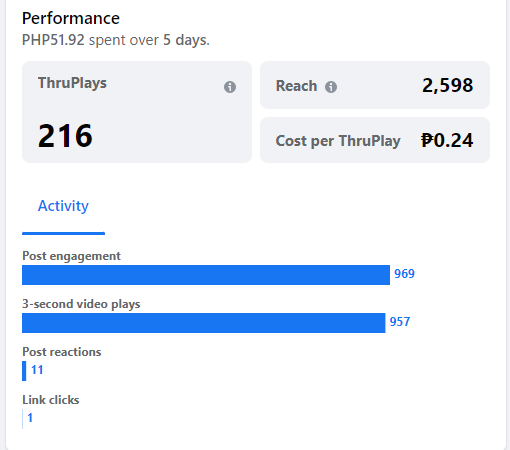This screenshot has width=510, height=450.
Task: Click the 3-second video plays label
Action: point(81,304)
